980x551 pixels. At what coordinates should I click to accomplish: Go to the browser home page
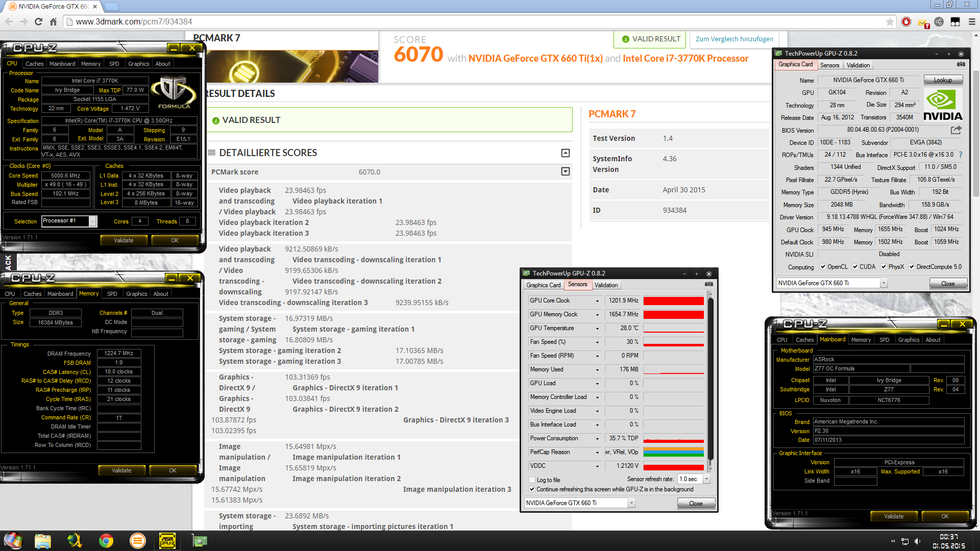(53, 21)
